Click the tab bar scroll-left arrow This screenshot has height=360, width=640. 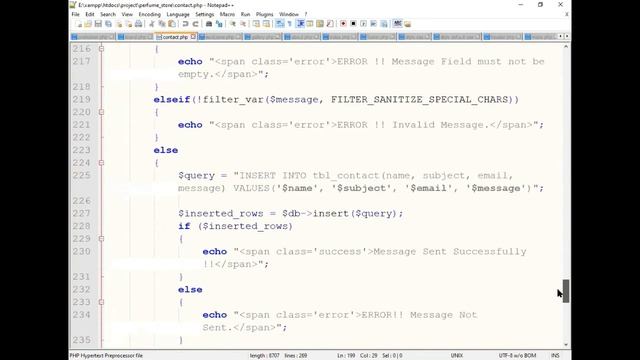pos(560,37)
